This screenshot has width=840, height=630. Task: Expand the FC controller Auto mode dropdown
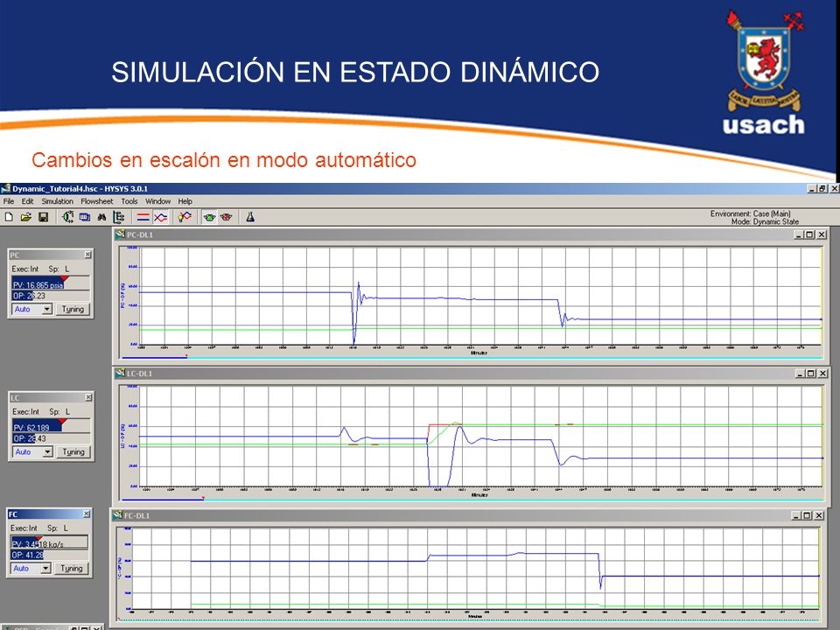tap(45, 569)
